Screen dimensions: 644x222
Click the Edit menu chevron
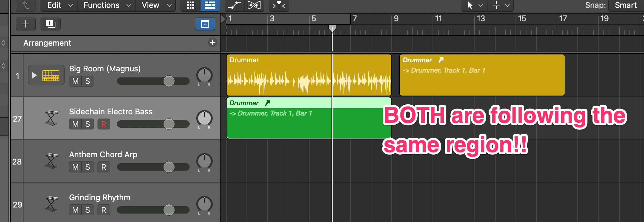pos(71,5)
